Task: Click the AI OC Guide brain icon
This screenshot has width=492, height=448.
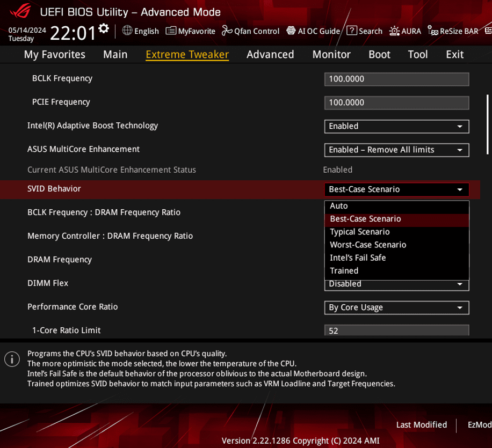Action: tap(291, 31)
